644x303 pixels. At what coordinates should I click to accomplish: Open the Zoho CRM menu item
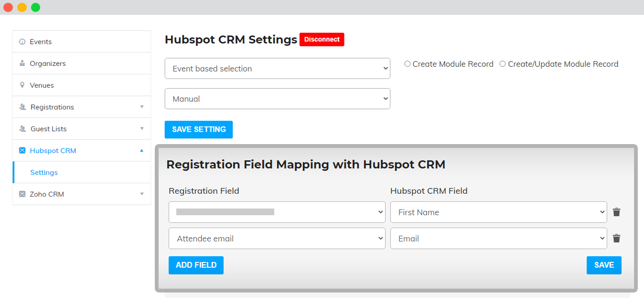click(82, 194)
